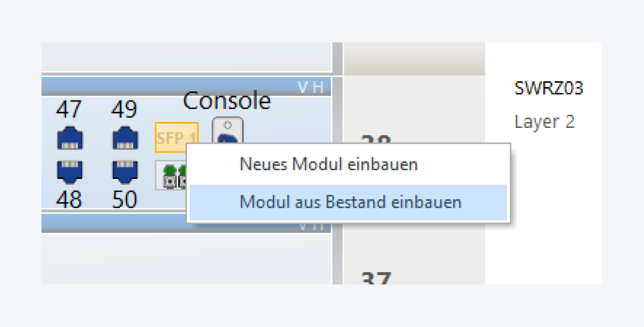
Task: Select rack unit 37
Action: (376, 278)
